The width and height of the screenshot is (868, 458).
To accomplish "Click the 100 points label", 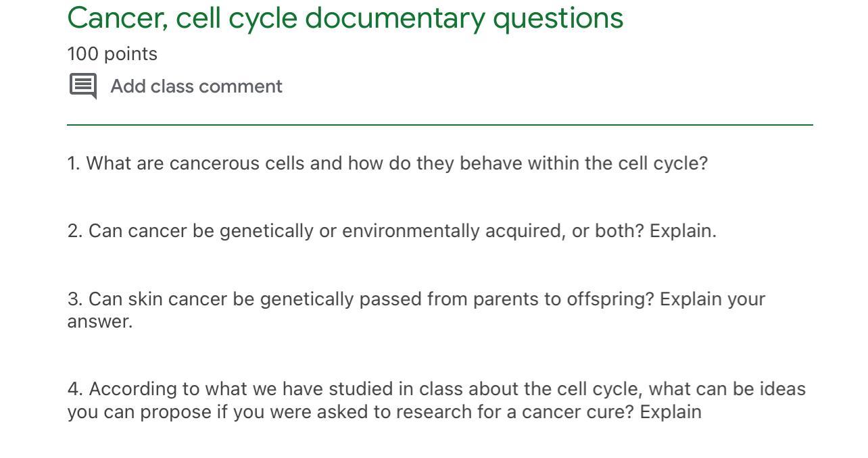I will pyautogui.click(x=112, y=54).
